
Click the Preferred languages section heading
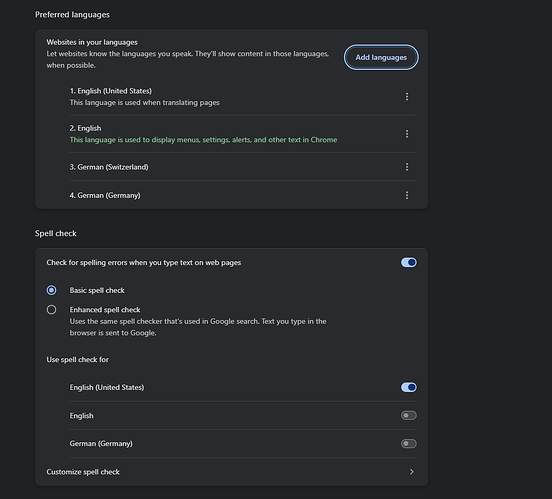[72, 15]
